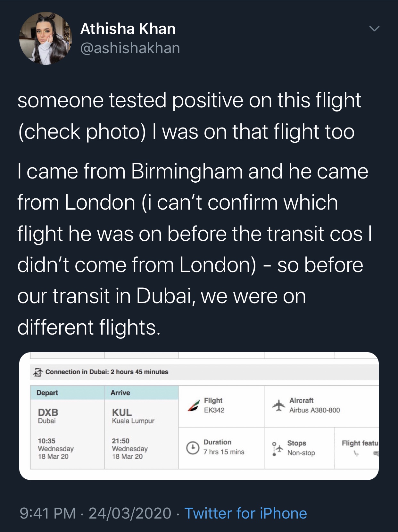Click the Emirates airline logo

(x=193, y=405)
